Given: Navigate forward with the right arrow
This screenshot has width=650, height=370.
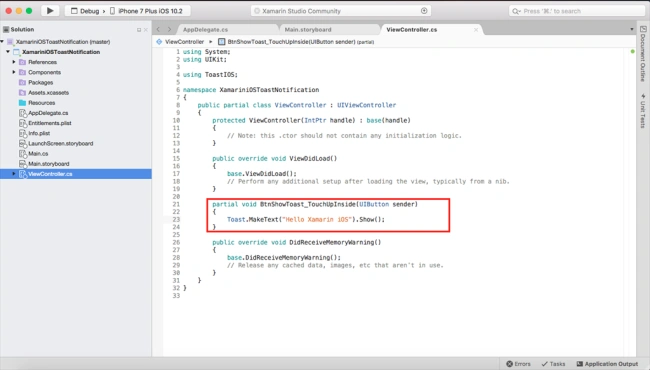Looking at the screenshot, I should 169,29.
